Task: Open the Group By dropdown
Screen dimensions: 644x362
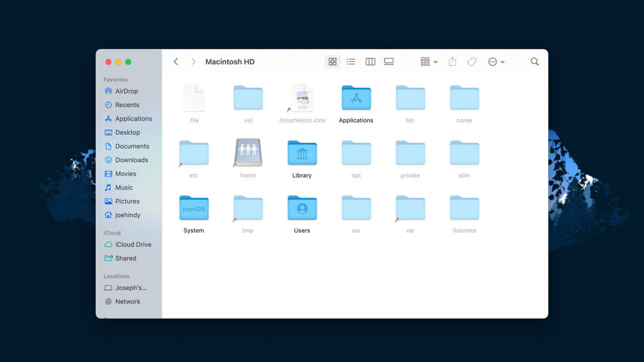Action: (429, 62)
